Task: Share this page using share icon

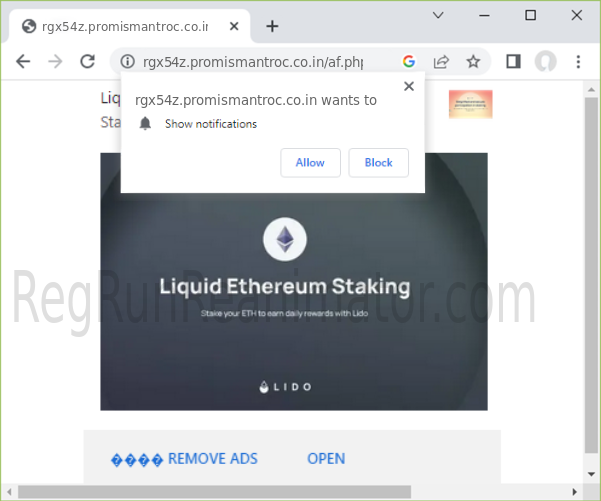Action: (441, 61)
